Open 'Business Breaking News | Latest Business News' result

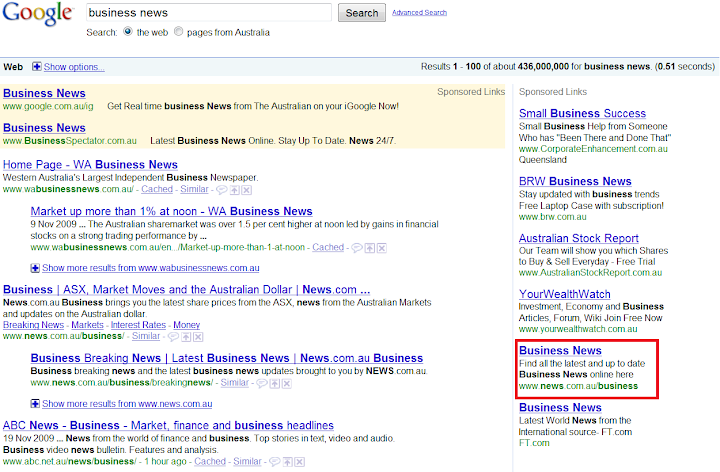pos(227,358)
